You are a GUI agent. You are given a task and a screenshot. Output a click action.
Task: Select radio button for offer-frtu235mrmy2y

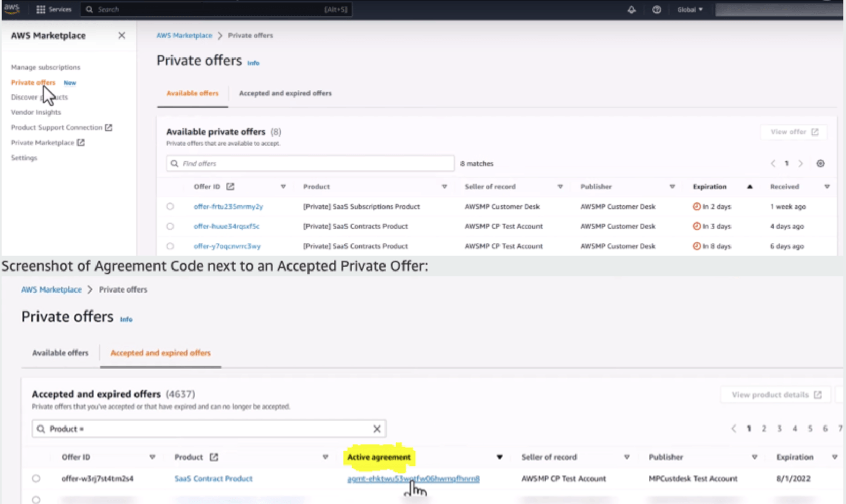pos(170,206)
